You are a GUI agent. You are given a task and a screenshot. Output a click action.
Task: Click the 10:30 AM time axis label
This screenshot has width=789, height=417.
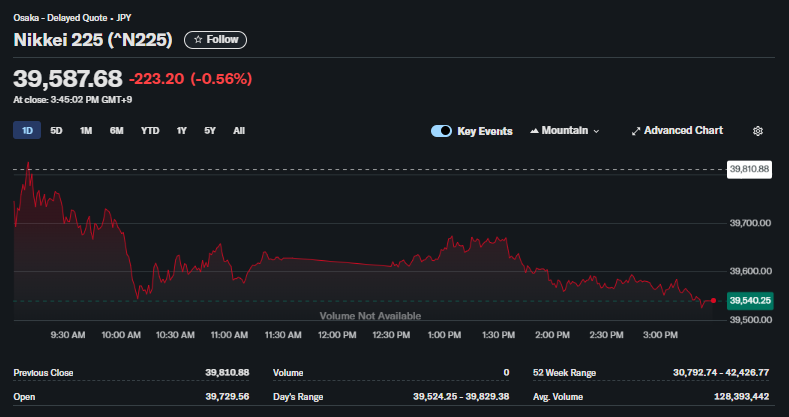(x=175, y=335)
